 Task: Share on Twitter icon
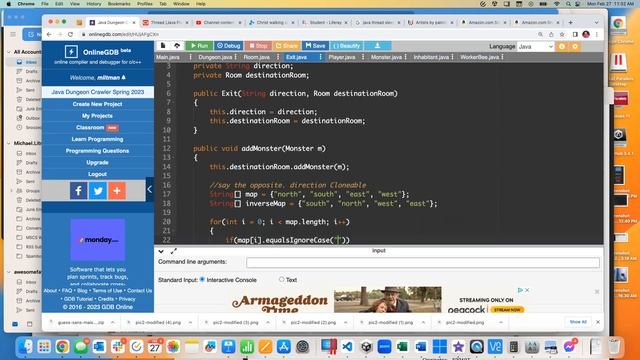[98, 191]
